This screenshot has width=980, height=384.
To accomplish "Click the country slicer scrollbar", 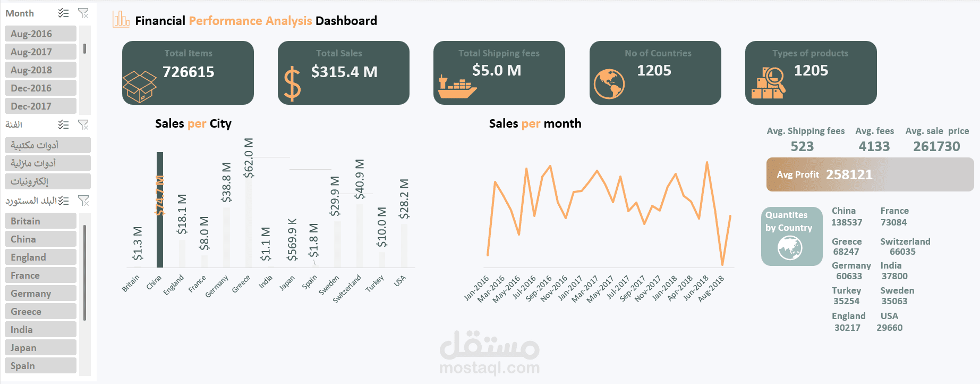I will click(x=85, y=272).
